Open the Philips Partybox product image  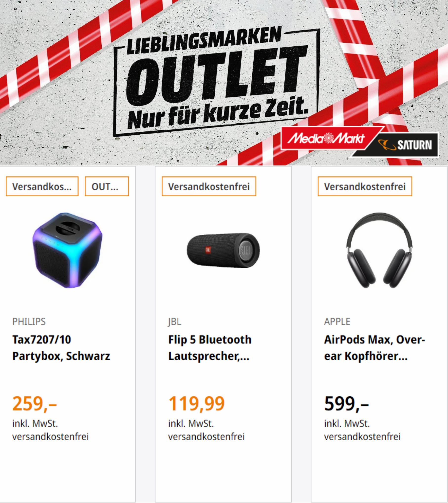point(67,251)
